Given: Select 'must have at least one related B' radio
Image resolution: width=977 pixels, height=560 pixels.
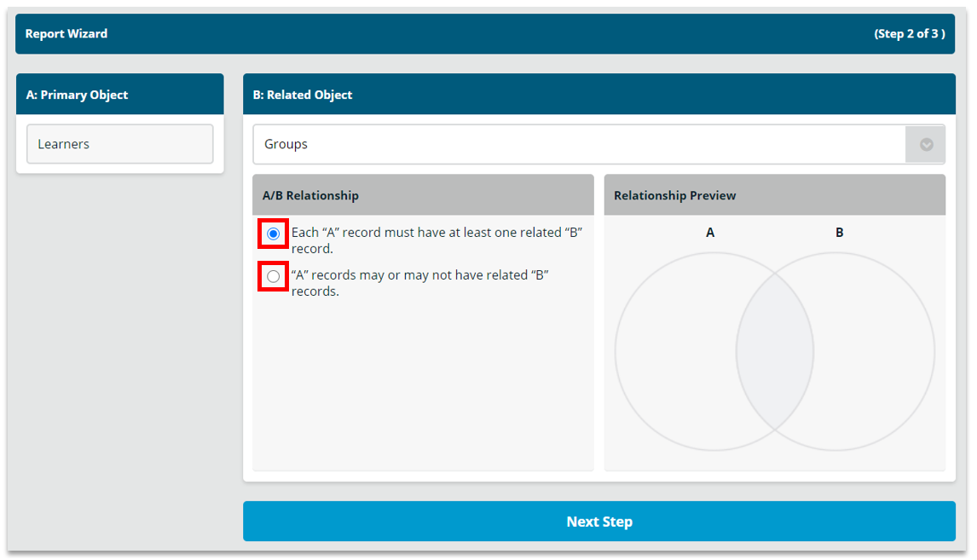Looking at the screenshot, I should click(x=273, y=234).
